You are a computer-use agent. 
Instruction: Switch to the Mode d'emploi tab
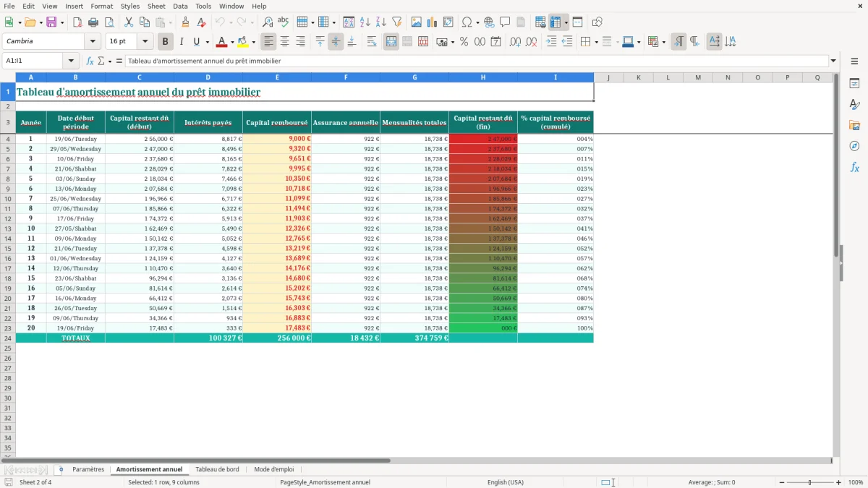(x=274, y=469)
